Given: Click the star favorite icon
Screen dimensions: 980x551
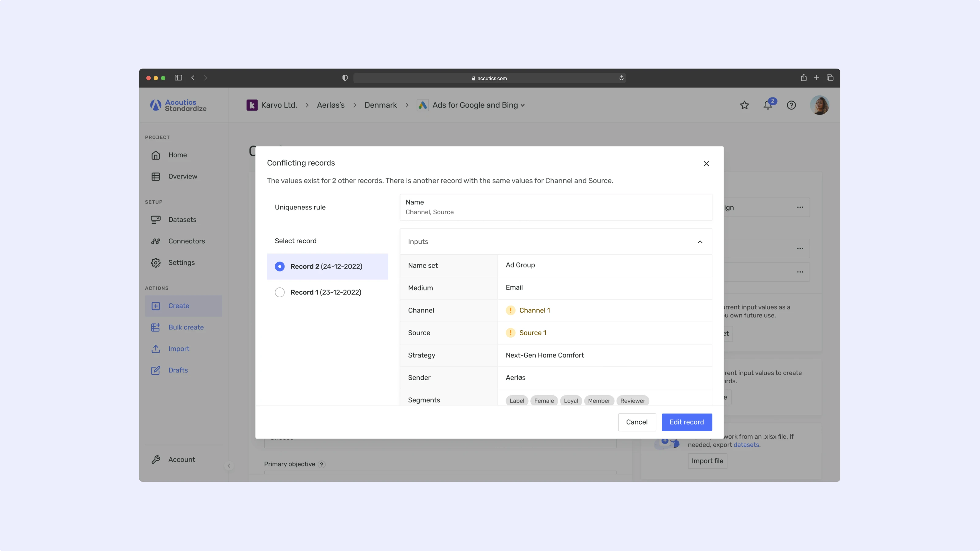Looking at the screenshot, I should [744, 105].
